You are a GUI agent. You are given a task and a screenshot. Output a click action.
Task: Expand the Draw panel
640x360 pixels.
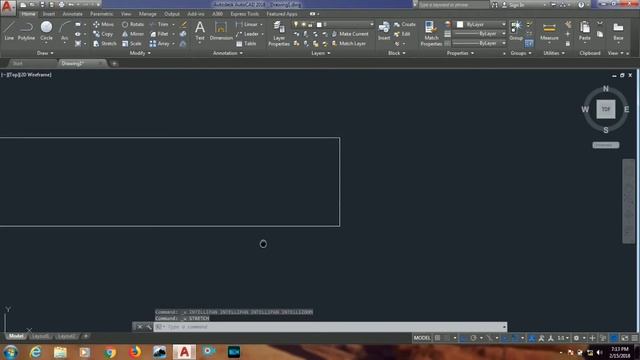coord(45,53)
